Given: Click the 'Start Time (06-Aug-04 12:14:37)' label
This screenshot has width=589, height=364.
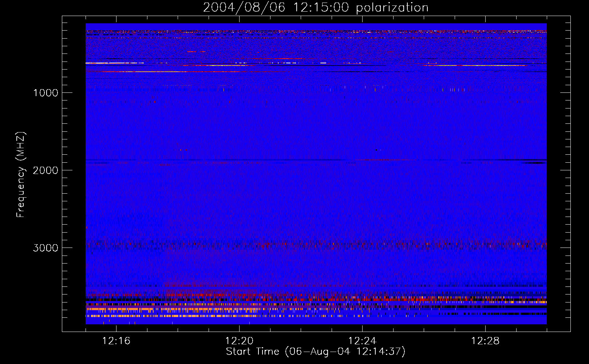Looking at the screenshot, I should [x=316, y=352].
